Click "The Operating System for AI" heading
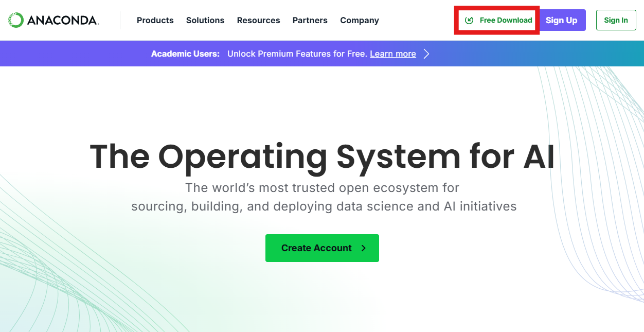The width and height of the screenshot is (644, 332). point(322,156)
